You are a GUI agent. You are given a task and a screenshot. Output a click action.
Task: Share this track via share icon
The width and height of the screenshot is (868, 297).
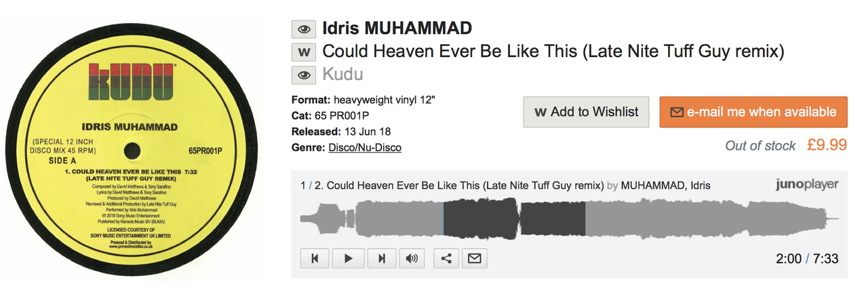coord(446,258)
